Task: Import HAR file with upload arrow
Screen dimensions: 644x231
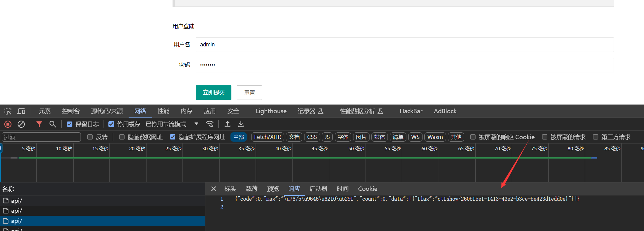Action: click(227, 124)
